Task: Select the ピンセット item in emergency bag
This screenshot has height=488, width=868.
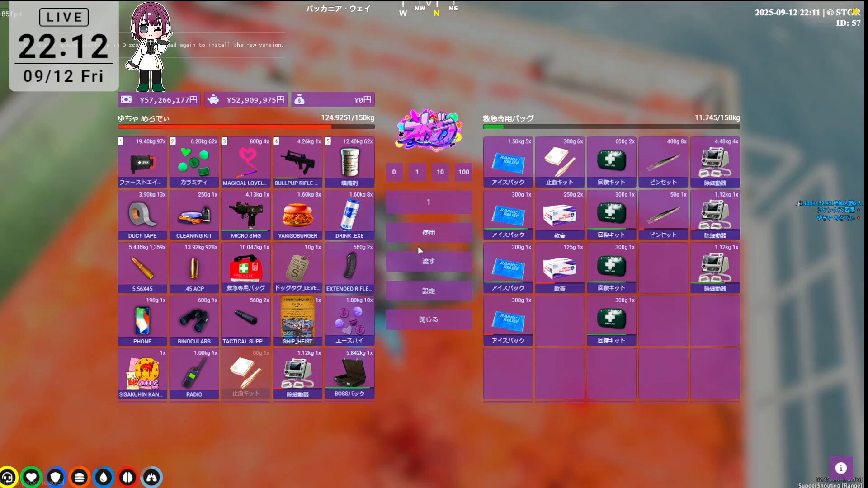Action: point(663,162)
